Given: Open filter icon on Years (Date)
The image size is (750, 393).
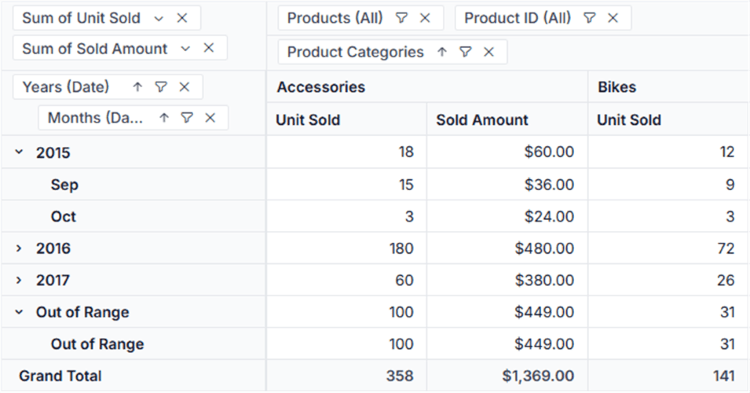Looking at the screenshot, I should 161,87.
